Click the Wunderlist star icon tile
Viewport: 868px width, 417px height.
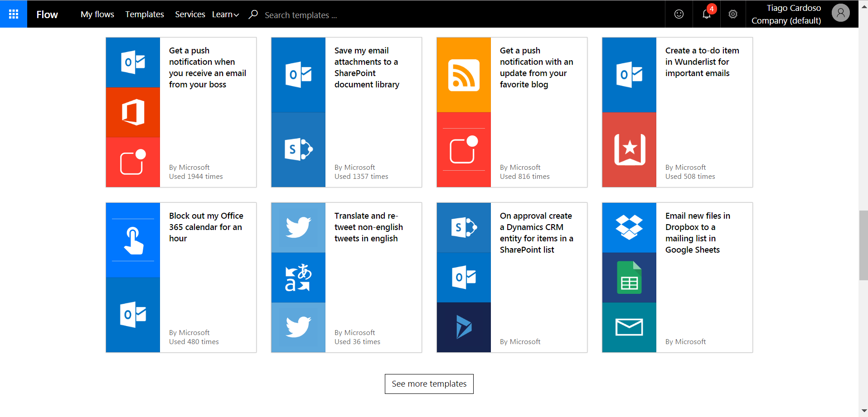pyautogui.click(x=629, y=149)
